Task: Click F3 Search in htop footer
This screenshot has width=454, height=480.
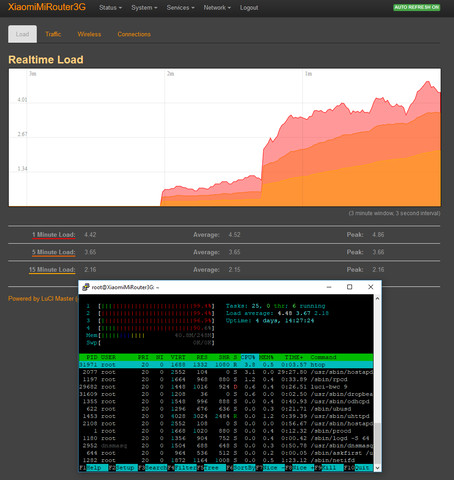Action: (152, 468)
